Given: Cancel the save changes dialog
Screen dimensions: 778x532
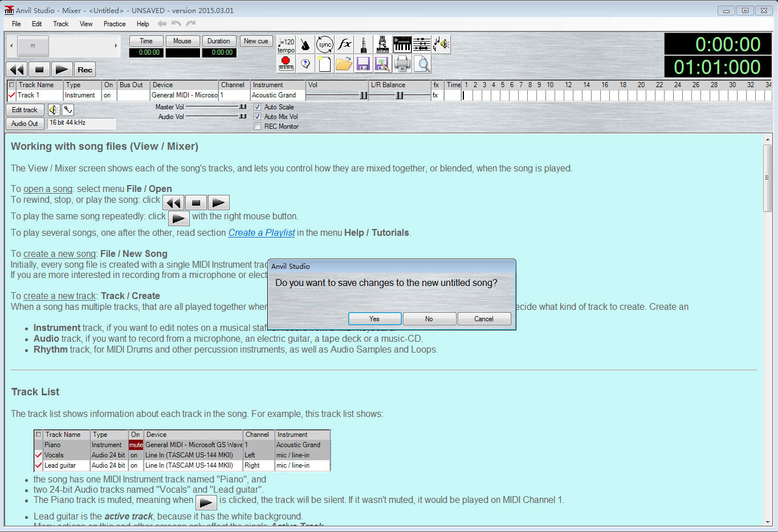Looking at the screenshot, I should [484, 319].
